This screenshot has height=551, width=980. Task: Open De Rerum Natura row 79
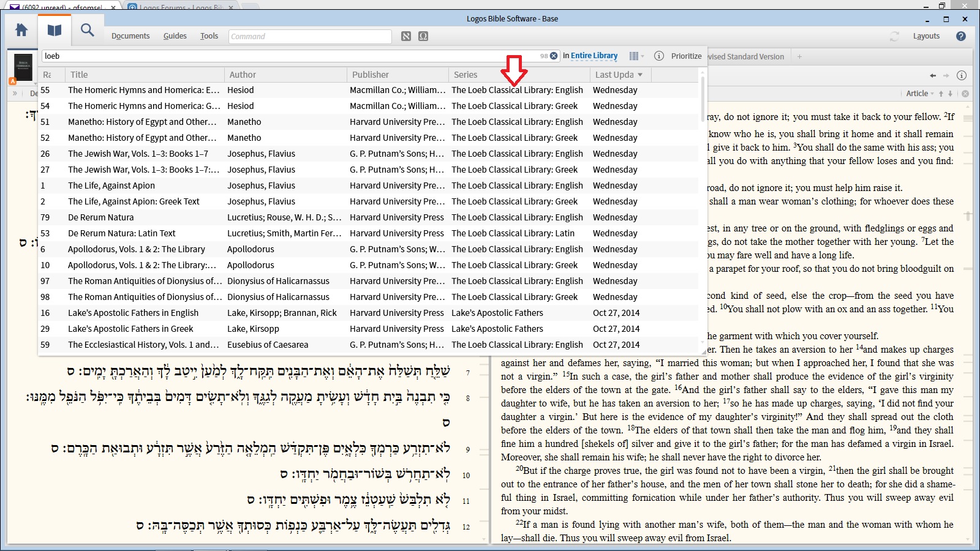[368, 217]
